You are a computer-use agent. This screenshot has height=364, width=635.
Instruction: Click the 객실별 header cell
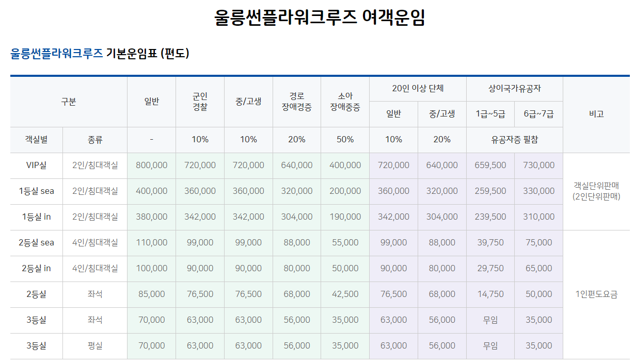click(36, 140)
